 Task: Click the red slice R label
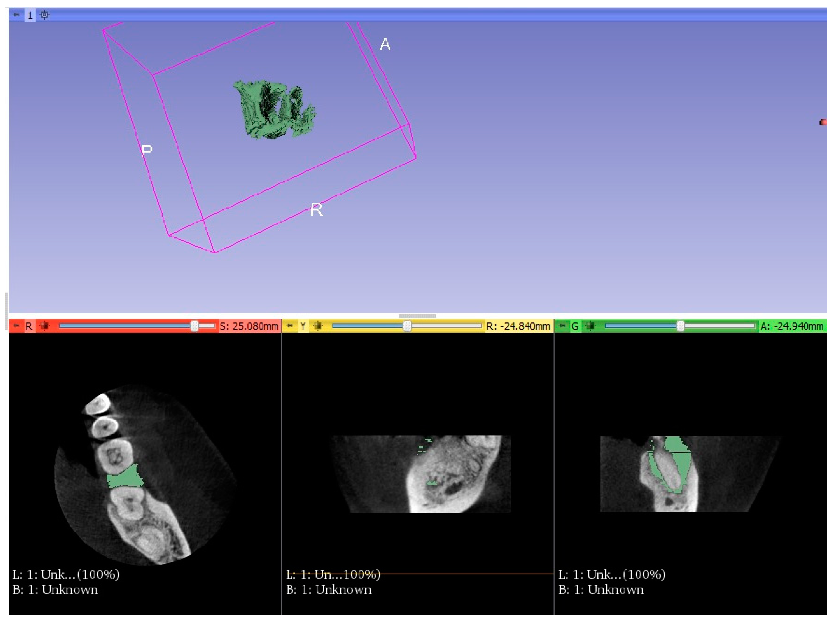(x=29, y=326)
